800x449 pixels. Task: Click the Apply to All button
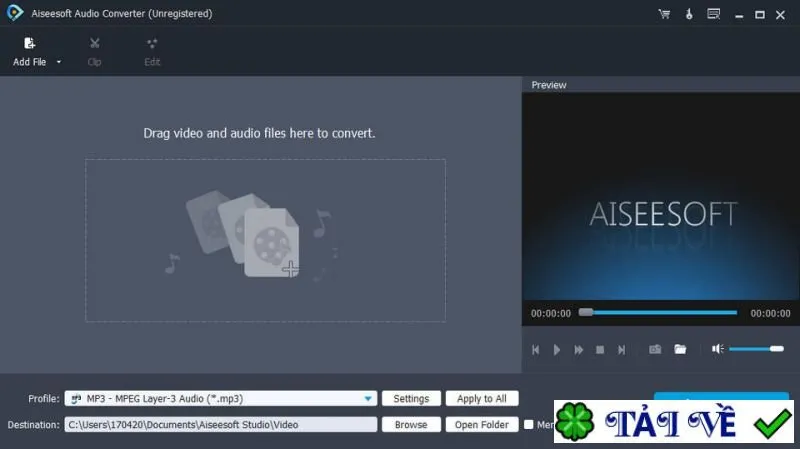[482, 398]
